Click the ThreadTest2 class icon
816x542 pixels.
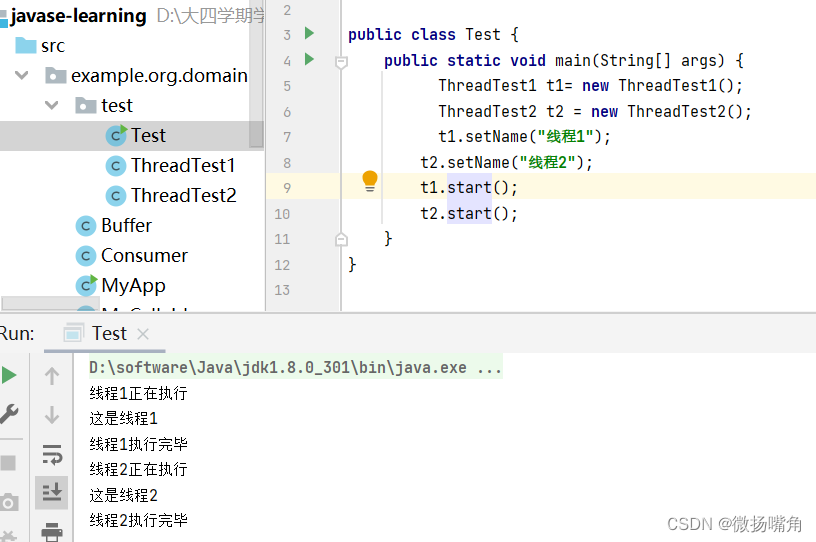[116, 196]
